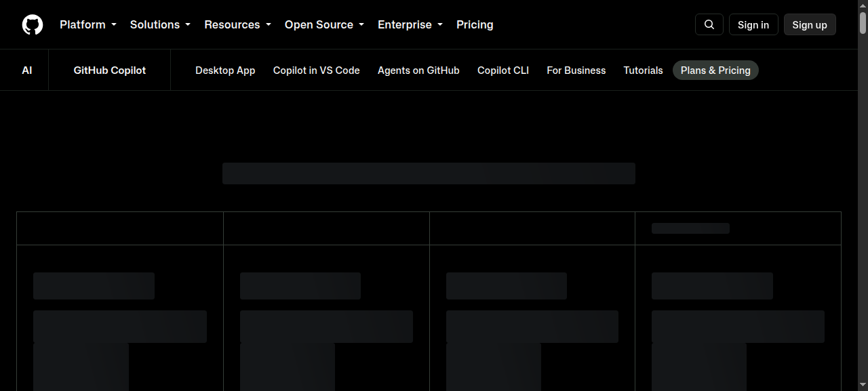The height and width of the screenshot is (391, 868).
Task: Select the Plans & Pricing tab
Action: tap(715, 70)
